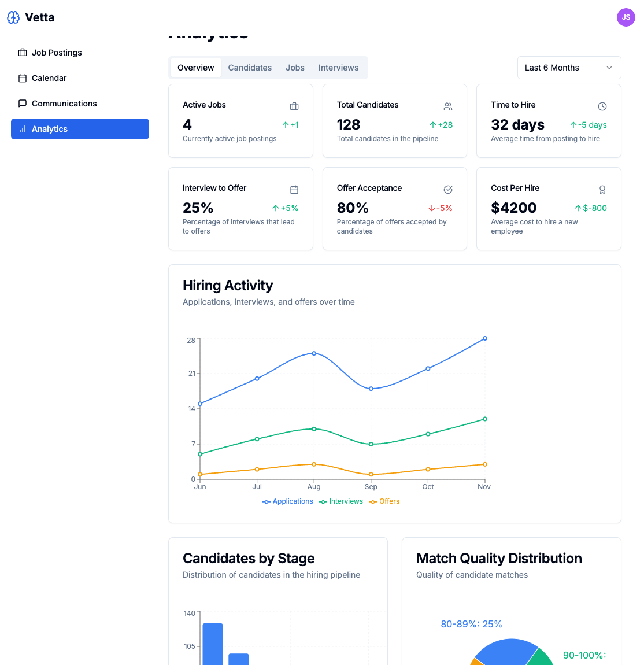Click the check-circle icon on Offer Acceptance
Viewport: 644px width, 665px height.
[448, 190]
